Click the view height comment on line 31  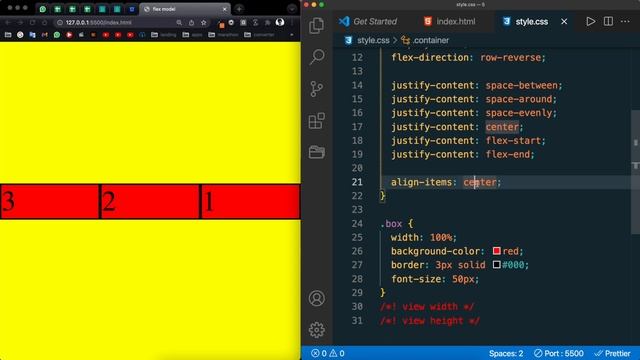[x=430, y=321]
